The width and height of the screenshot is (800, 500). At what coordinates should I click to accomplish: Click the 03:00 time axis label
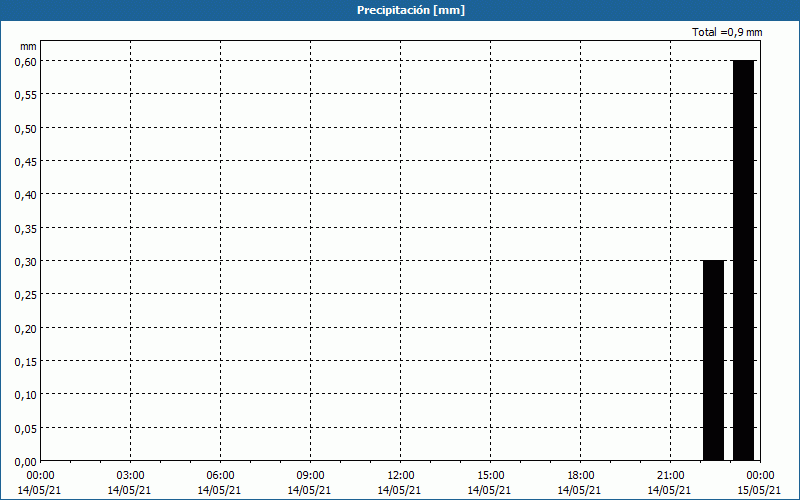tap(130, 476)
